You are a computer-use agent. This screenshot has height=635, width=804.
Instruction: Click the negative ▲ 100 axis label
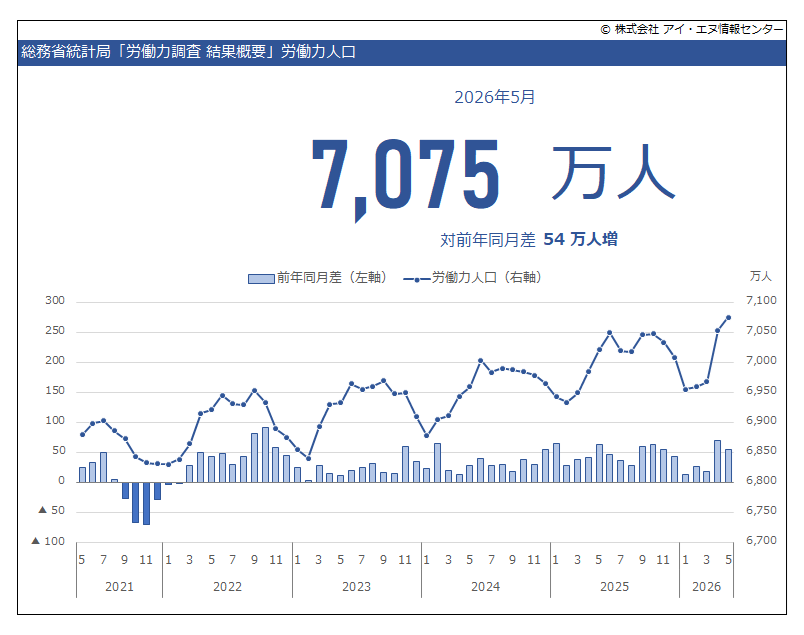click(x=48, y=541)
